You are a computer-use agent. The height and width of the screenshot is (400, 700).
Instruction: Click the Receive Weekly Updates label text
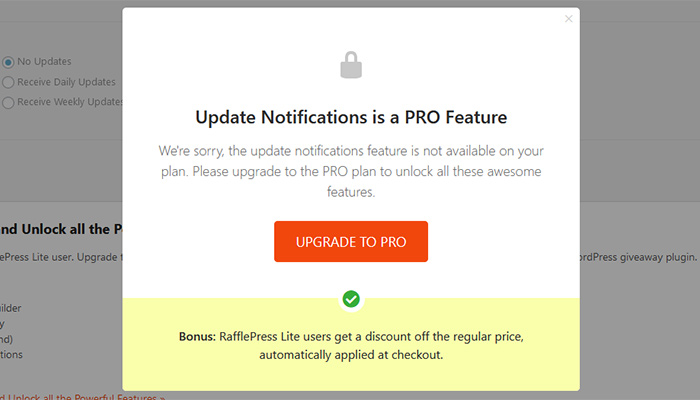(x=70, y=102)
